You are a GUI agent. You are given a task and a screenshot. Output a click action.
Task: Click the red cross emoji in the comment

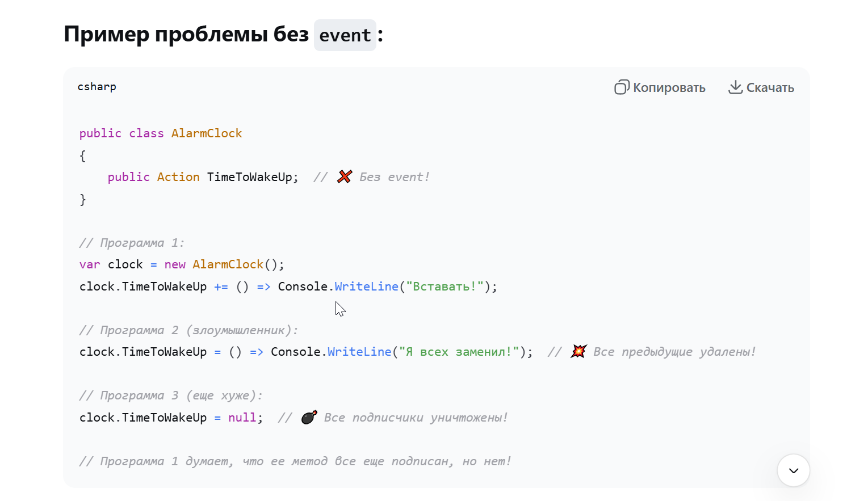click(x=344, y=177)
